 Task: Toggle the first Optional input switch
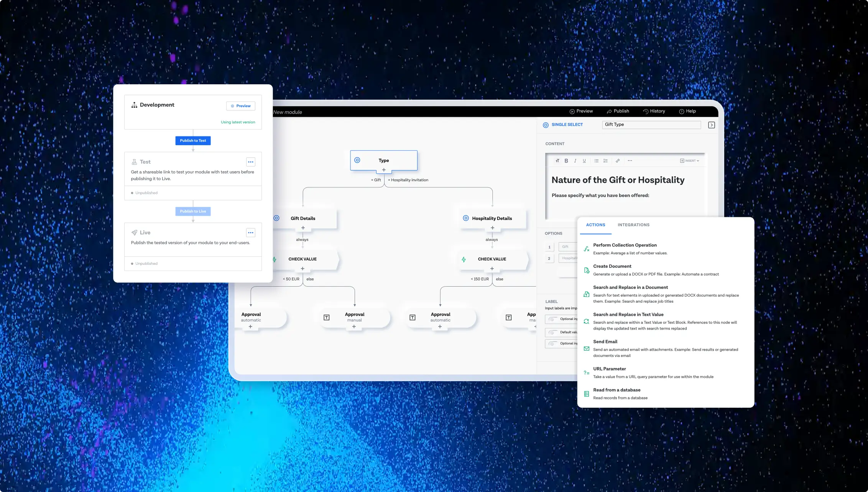pyautogui.click(x=553, y=319)
